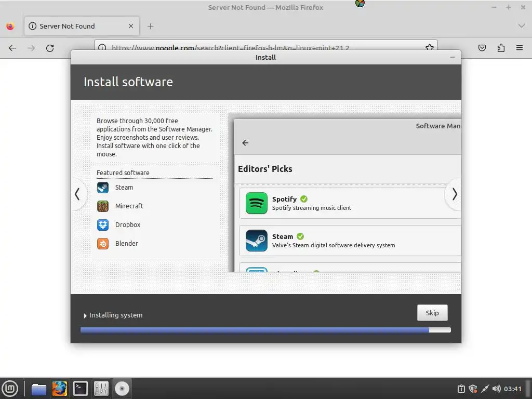This screenshot has height=399, width=532.
Task: Open the Pocket save button in Firefox
Action: [482, 48]
